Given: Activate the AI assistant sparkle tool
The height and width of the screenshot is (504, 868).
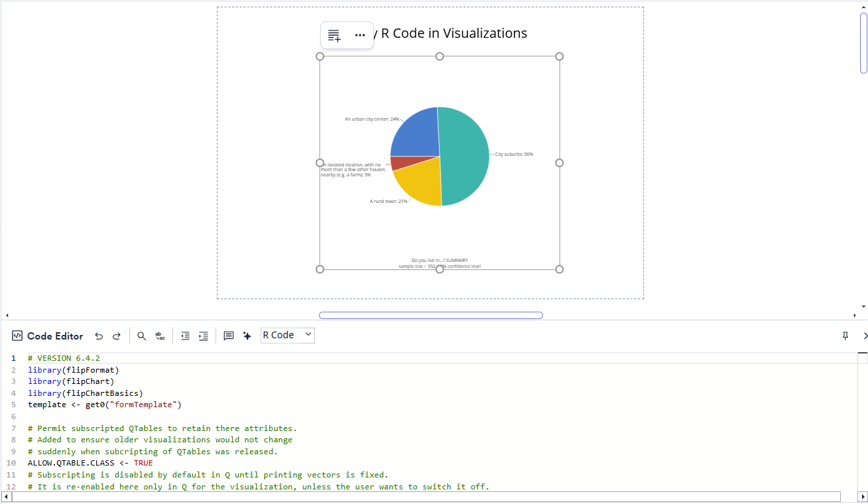Looking at the screenshot, I should point(247,336).
